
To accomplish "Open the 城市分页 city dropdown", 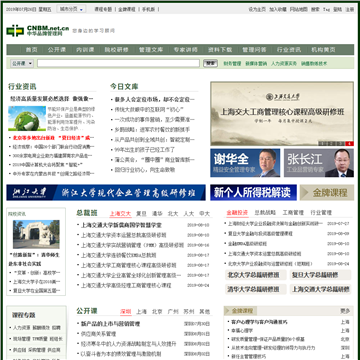I will 71,9.
